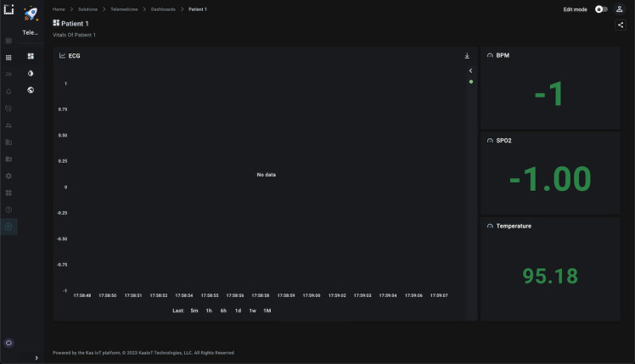This screenshot has height=364, width=635.
Task: Click the globe icon in the solution sidebar
Action: pyautogui.click(x=31, y=90)
